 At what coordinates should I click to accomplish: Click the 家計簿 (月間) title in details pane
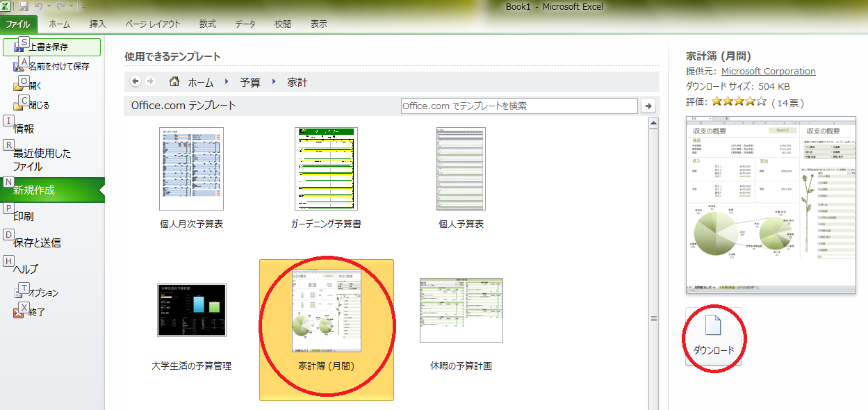[719, 56]
